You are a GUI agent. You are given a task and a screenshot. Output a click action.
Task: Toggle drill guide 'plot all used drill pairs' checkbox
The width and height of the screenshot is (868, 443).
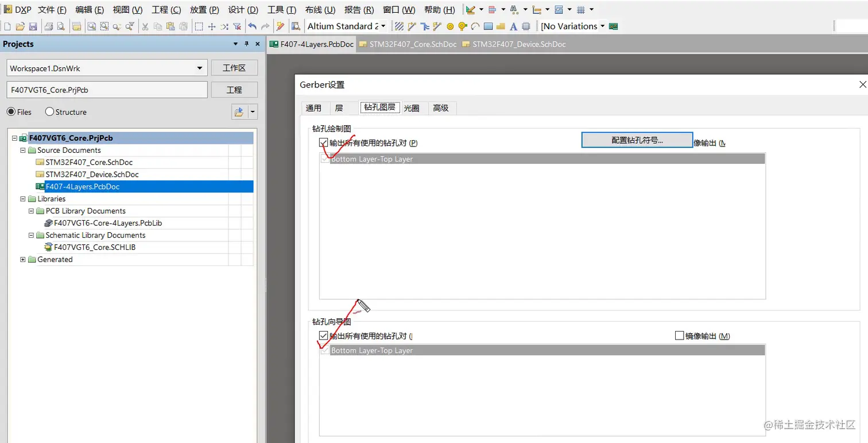point(323,336)
